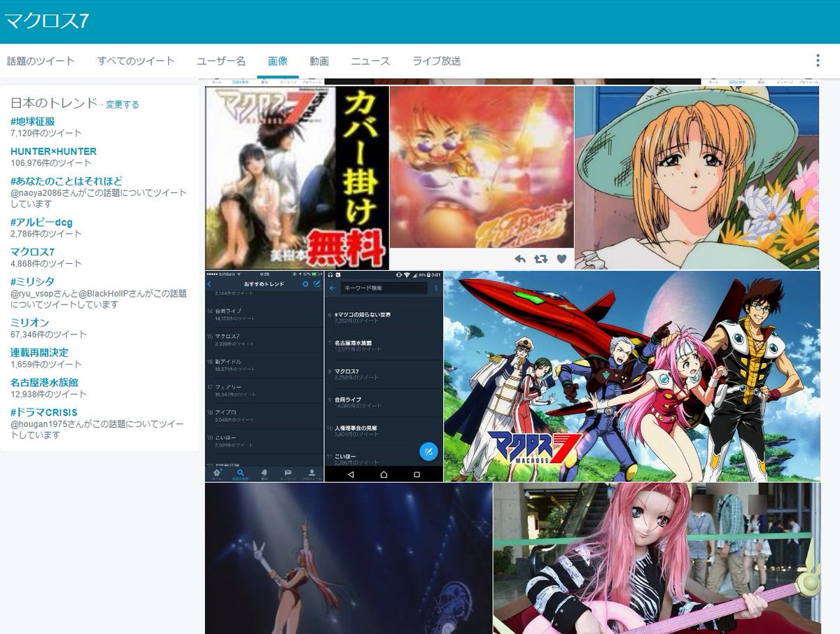This screenshot has width=840, height=634.
Task: Open the Android キーワード検索 screenshot image
Action: pyautogui.click(x=384, y=376)
